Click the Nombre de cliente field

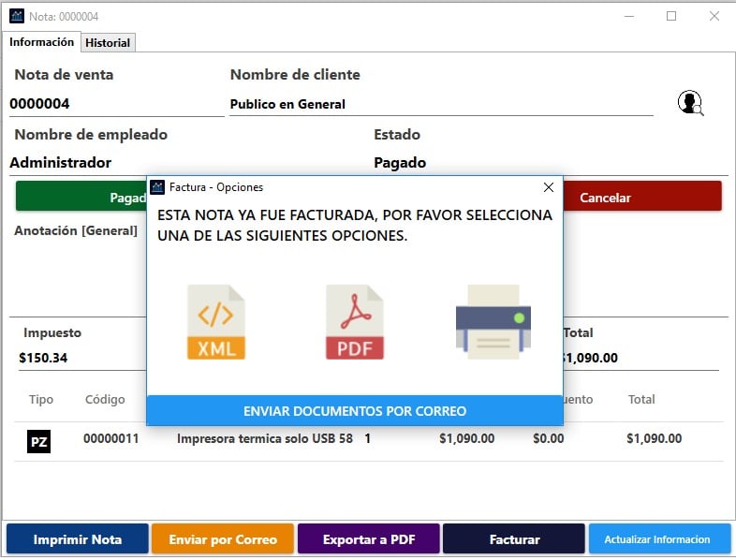[440, 104]
